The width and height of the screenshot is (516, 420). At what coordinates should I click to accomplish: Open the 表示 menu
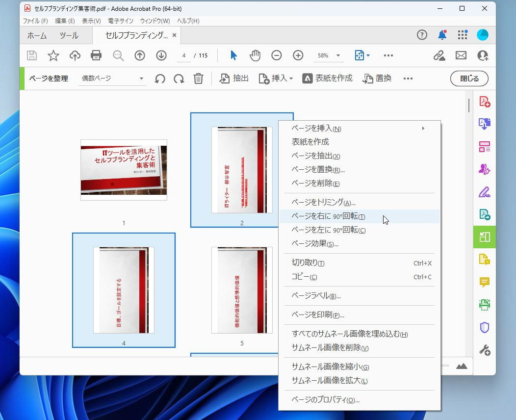(x=91, y=21)
